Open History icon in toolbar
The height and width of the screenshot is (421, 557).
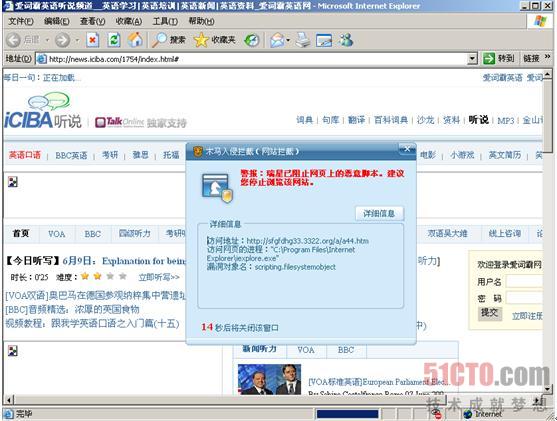pos(252,40)
